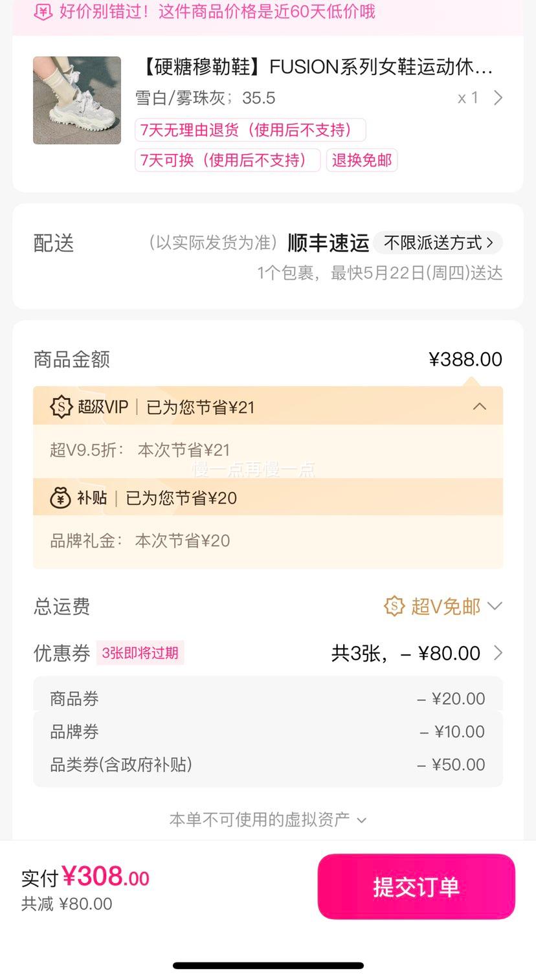Viewport: 536px width, 980px height.
Task: Tap the low-price yen badge icon
Action: (x=43, y=12)
